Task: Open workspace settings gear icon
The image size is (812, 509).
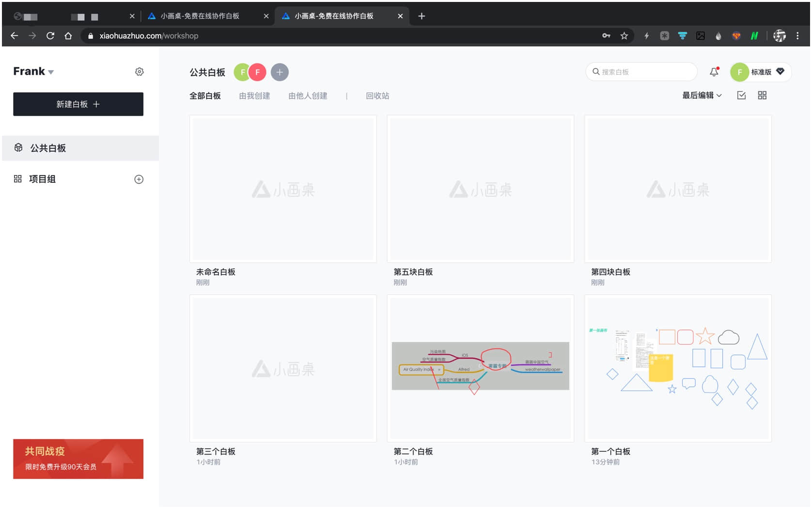Action: [139, 72]
